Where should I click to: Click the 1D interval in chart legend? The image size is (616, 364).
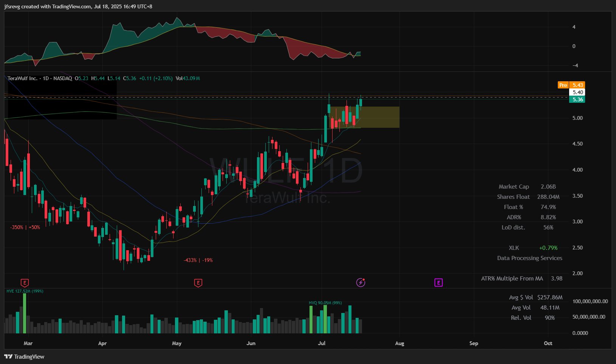pos(46,78)
